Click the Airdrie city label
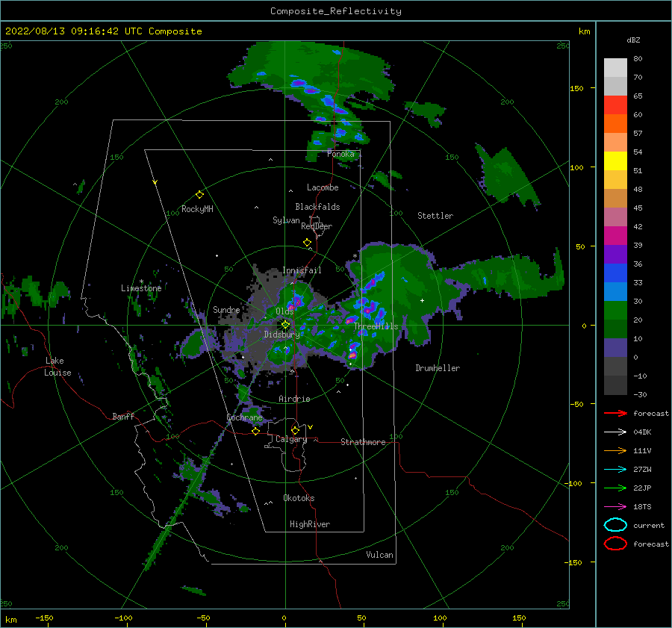672x628 pixels. coord(294,399)
